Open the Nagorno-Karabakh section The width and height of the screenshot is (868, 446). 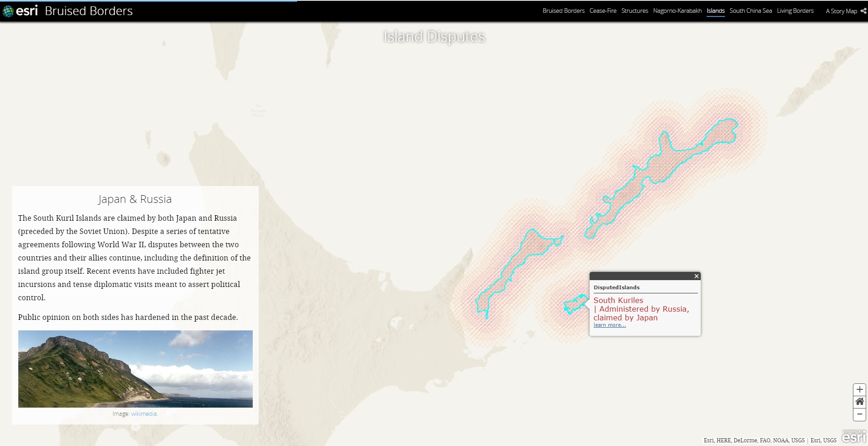click(x=677, y=11)
